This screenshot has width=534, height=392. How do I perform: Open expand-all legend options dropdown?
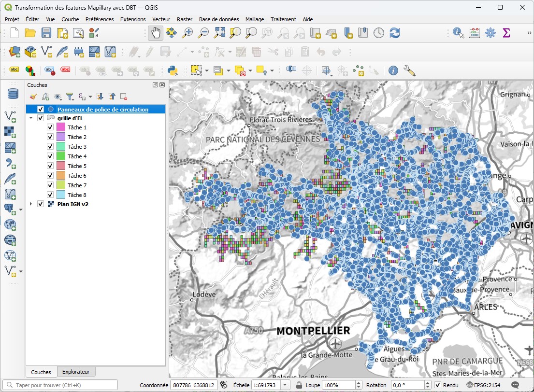(x=90, y=97)
